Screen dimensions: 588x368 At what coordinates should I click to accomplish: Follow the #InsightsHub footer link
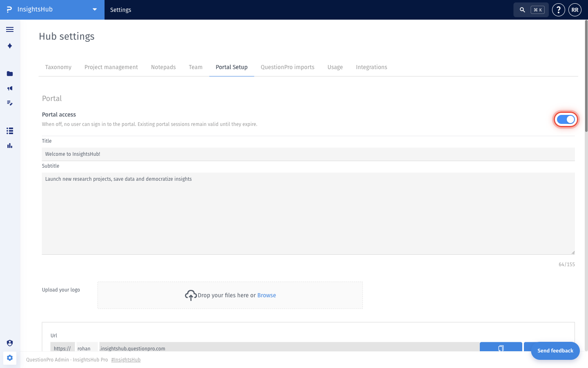click(x=126, y=360)
